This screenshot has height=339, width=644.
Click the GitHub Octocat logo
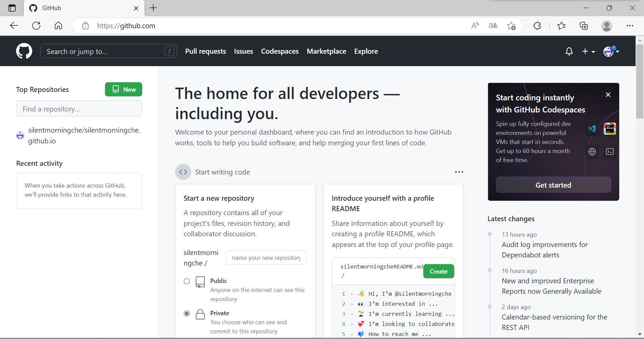pos(24,51)
